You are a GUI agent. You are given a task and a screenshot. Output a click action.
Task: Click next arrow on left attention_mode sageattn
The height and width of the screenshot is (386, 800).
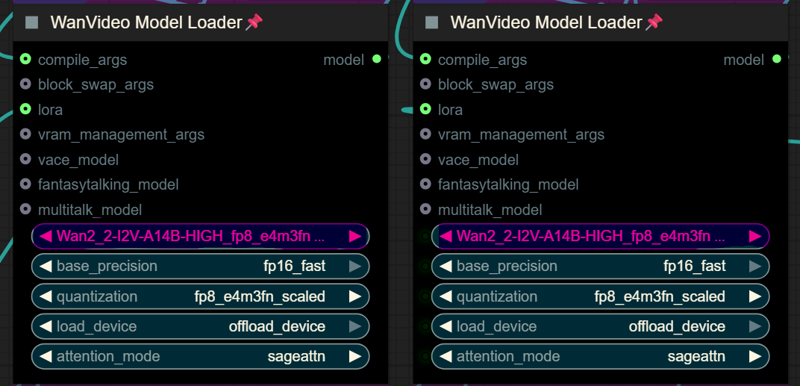(x=355, y=356)
